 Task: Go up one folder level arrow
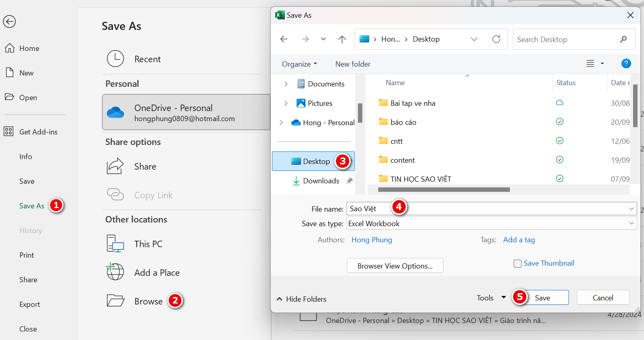(x=342, y=39)
